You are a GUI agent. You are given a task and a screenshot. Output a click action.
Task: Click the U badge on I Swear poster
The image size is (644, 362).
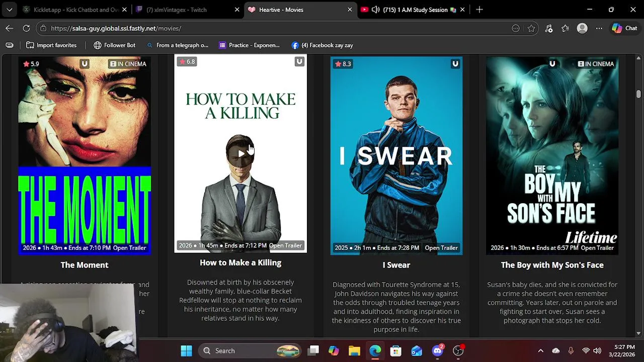(455, 64)
